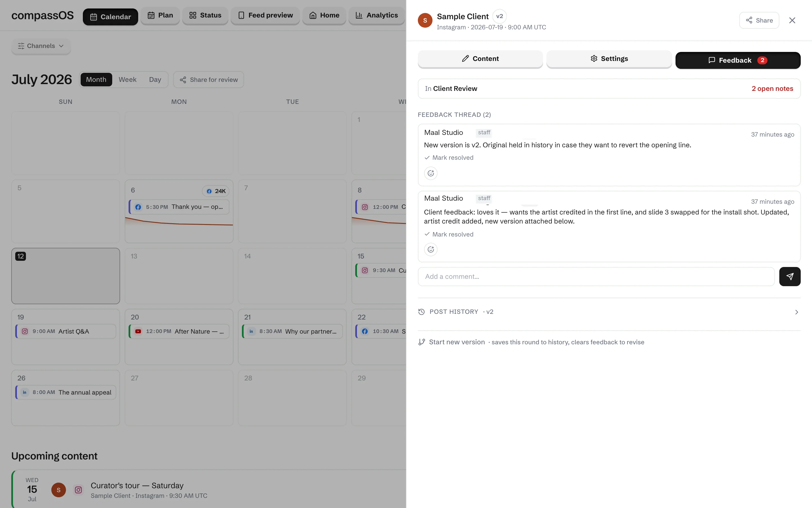Click the staff tag on first note
Screen dimensions: 812x508
click(x=484, y=133)
